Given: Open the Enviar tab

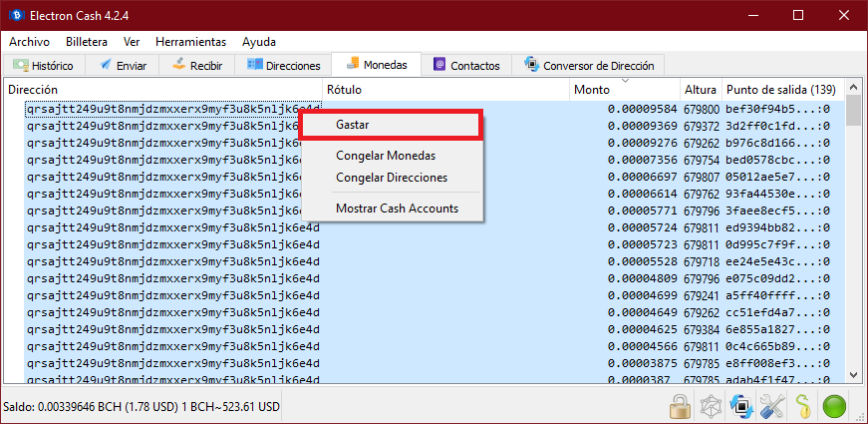Looking at the screenshot, I should 123,66.
